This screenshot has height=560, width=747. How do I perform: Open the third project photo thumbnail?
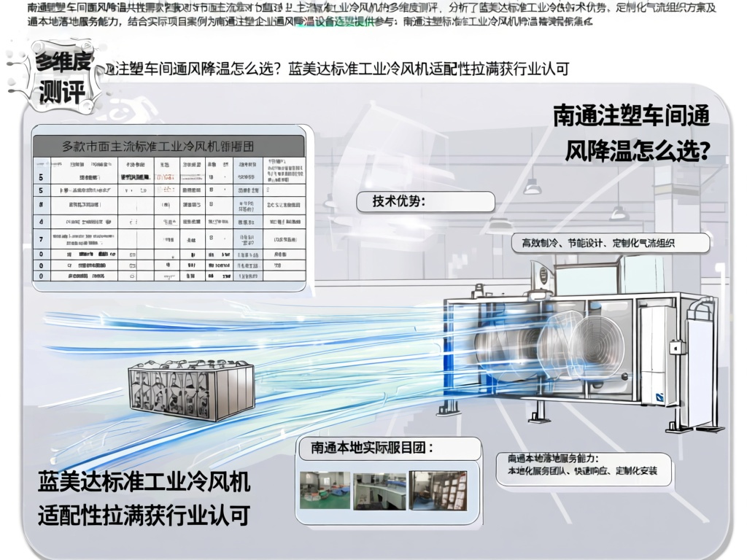coord(438,490)
